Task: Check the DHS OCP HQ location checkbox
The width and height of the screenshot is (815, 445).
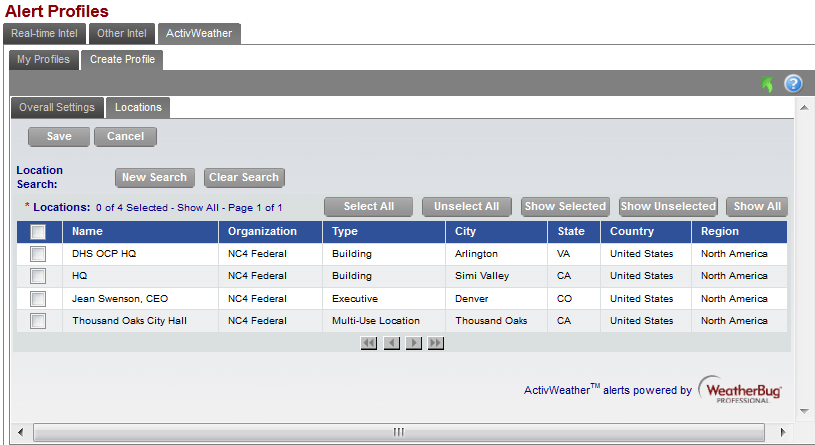Action: tap(38, 254)
